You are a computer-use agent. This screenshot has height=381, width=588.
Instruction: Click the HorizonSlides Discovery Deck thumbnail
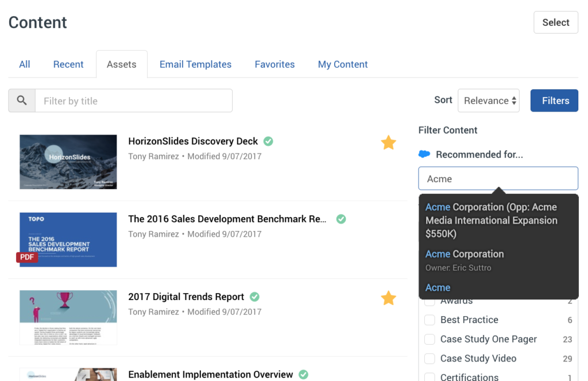tap(68, 161)
